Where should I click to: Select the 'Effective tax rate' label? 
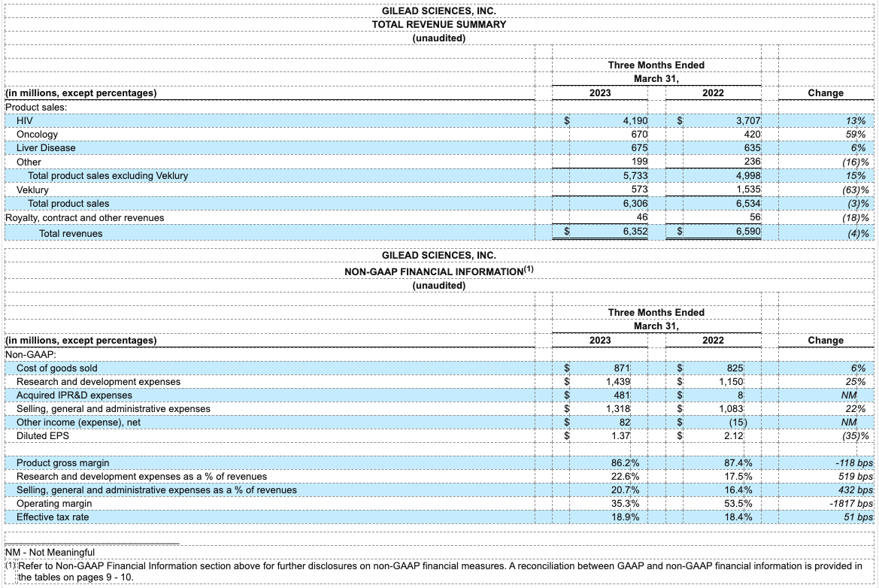53,517
